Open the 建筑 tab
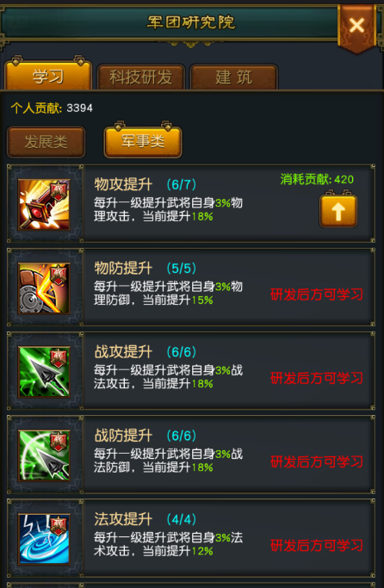This screenshot has width=384, height=588. [x=234, y=77]
